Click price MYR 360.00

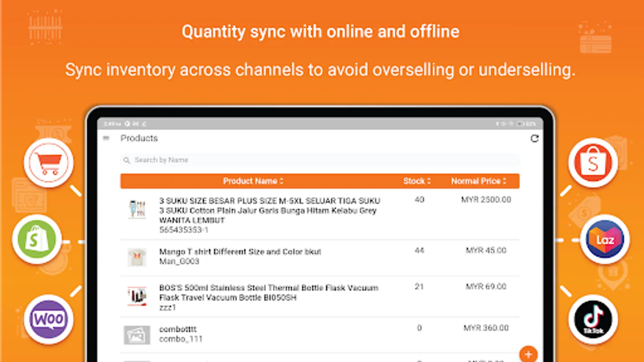[486, 328]
